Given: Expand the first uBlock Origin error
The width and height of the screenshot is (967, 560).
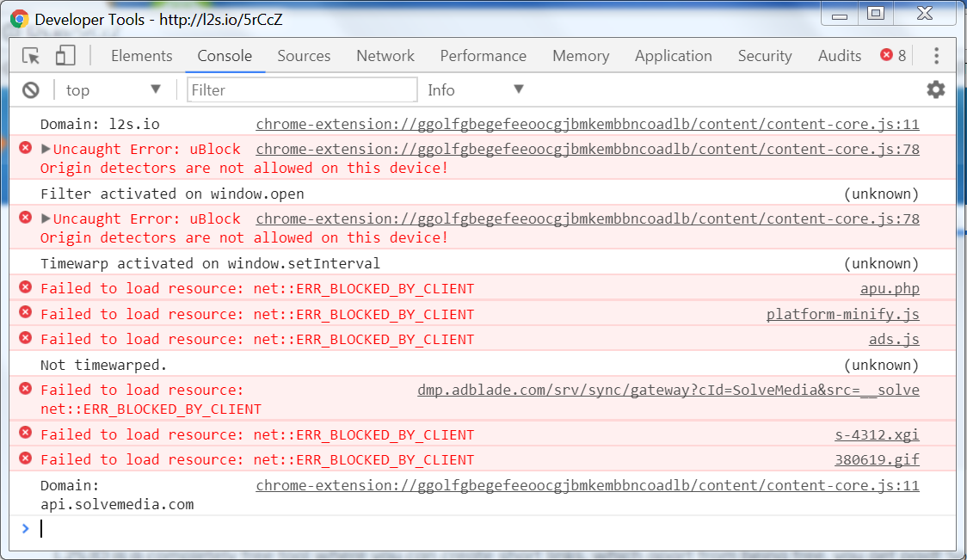Looking at the screenshot, I should point(45,148).
